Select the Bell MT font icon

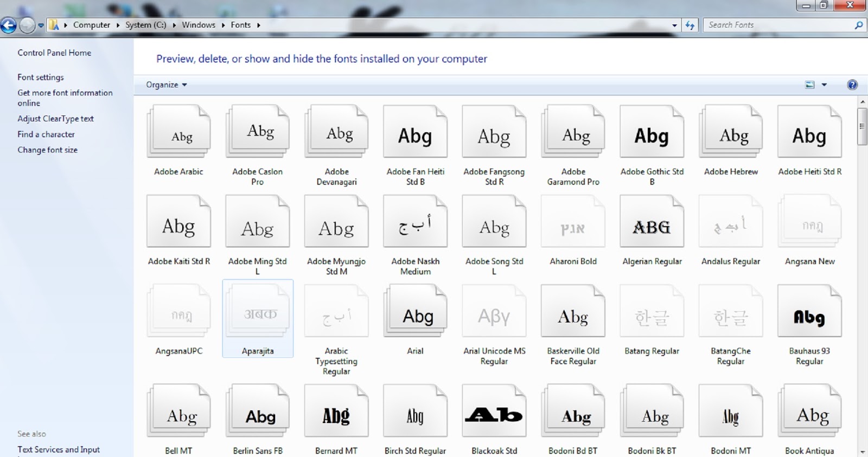[178, 411]
